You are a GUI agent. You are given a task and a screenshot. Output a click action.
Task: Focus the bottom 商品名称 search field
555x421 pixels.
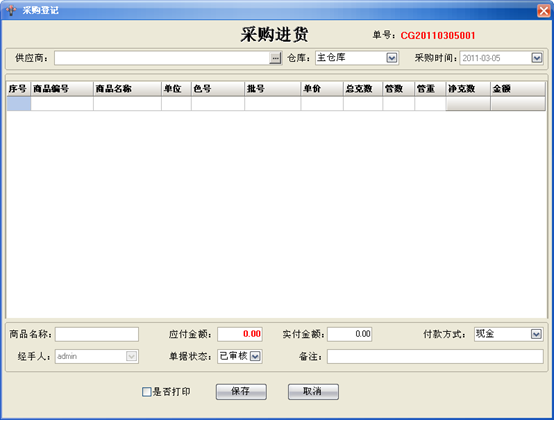(97, 334)
